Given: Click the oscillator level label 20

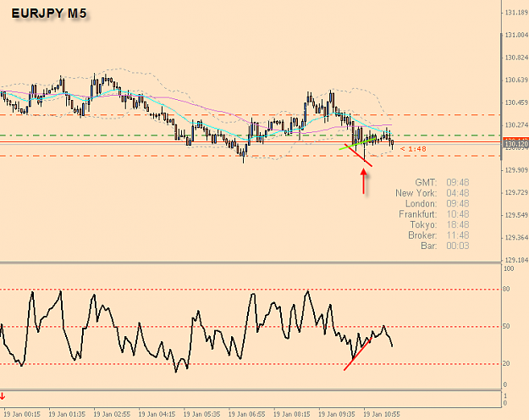Looking at the screenshot, I should click(507, 363).
